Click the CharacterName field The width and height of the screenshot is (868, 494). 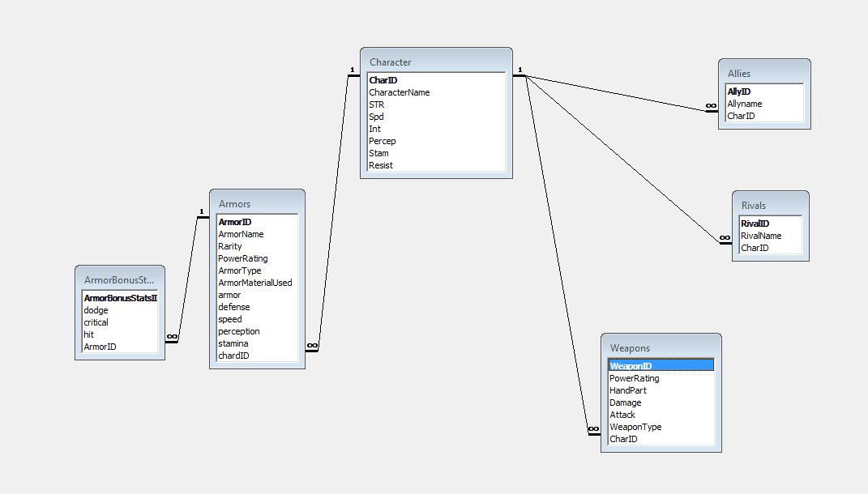(x=399, y=92)
